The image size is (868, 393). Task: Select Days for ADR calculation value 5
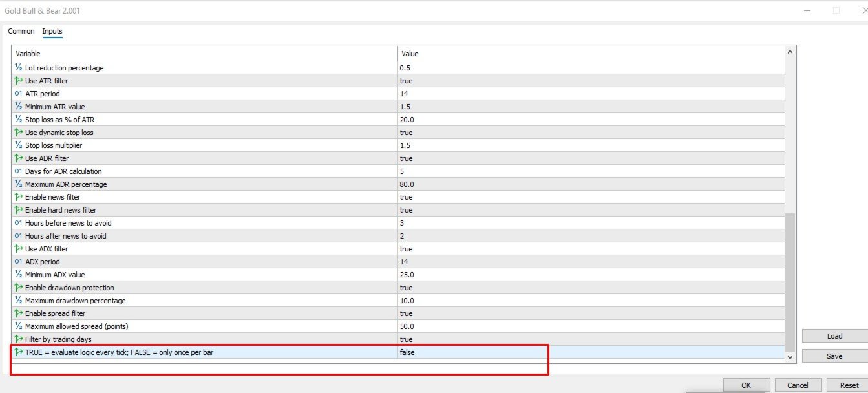coord(591,171)
